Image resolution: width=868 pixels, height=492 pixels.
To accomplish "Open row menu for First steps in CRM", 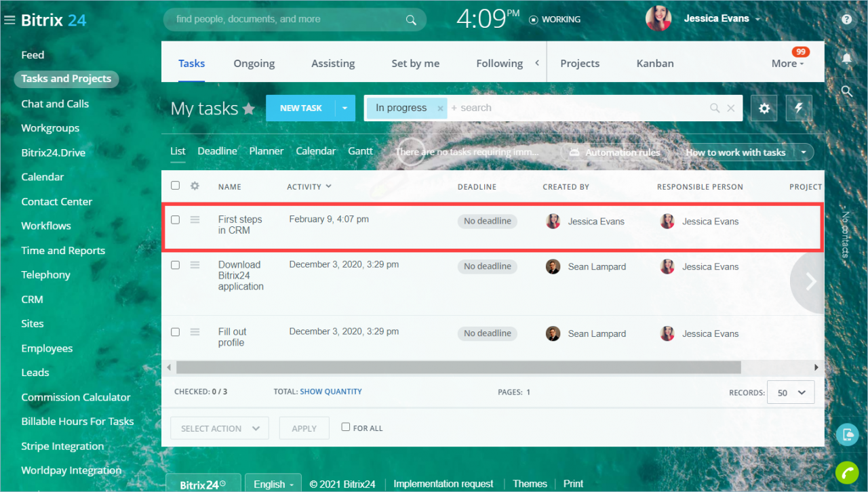I will click(x=195, y=220).
